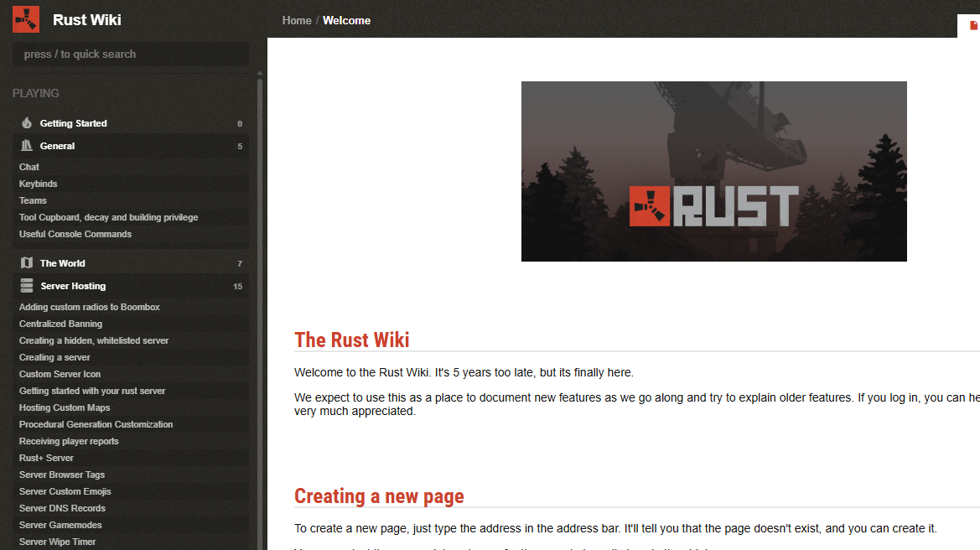This screenshot has width=980, height=550.
Task: Open Server DNS Records page
Action: (x=62, y=508)
